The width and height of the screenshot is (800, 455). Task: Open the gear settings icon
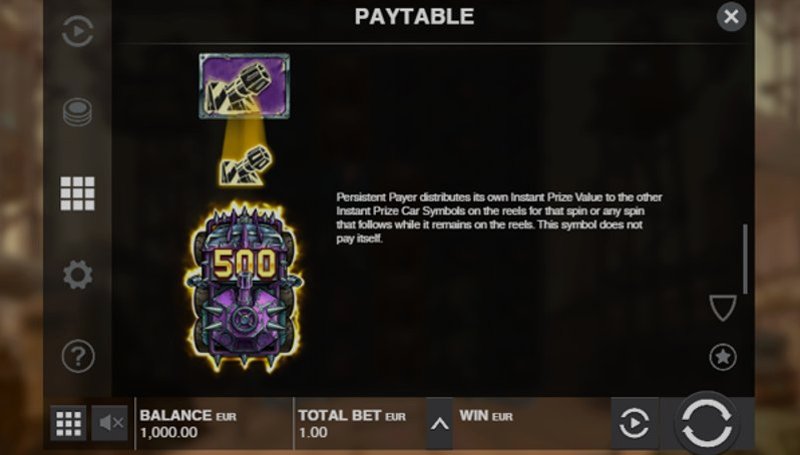(78, 275)
